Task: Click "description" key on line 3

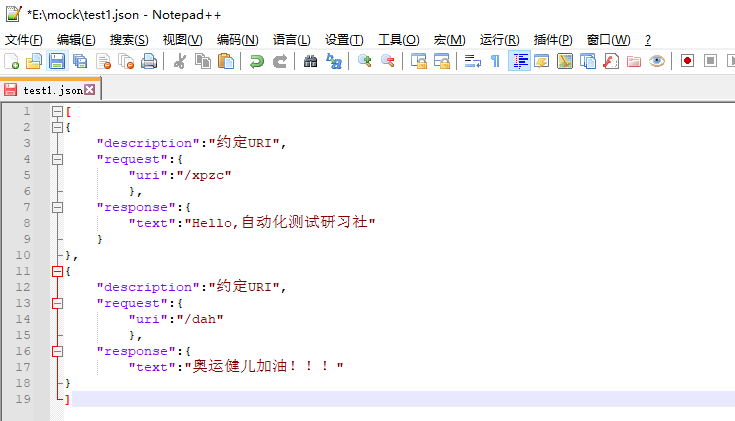Action: pos(148,143)
